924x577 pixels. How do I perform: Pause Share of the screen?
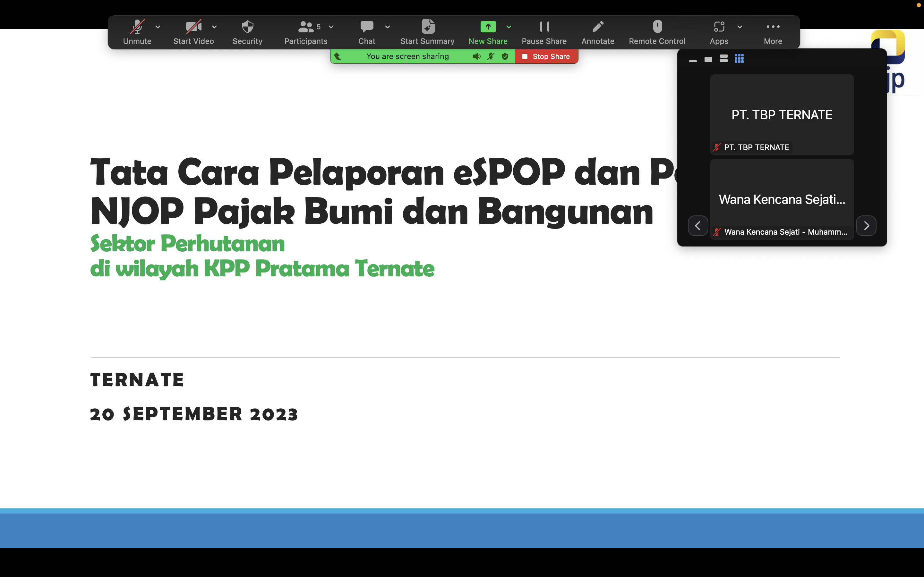pyautogui.click(x=544, y=27)
